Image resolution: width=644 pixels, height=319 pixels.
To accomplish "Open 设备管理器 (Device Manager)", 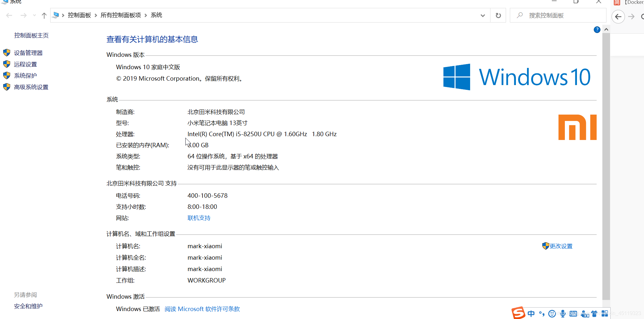I will tap(28, 53).
